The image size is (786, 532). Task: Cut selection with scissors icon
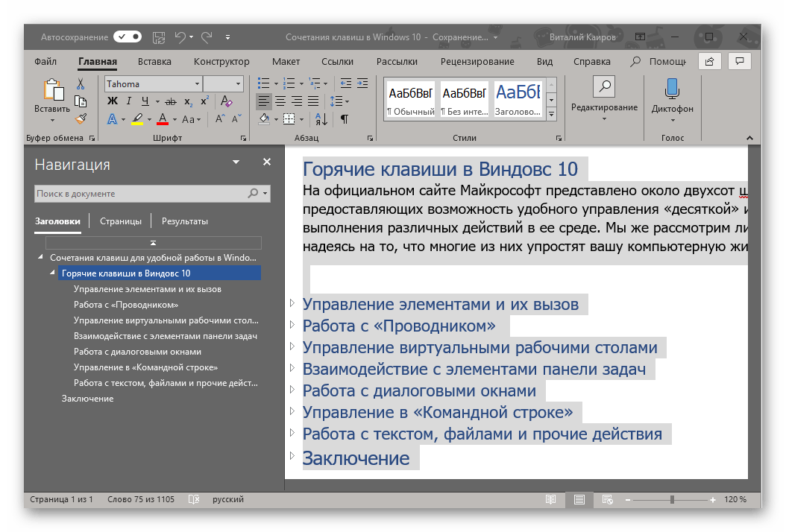coord(81,83)
